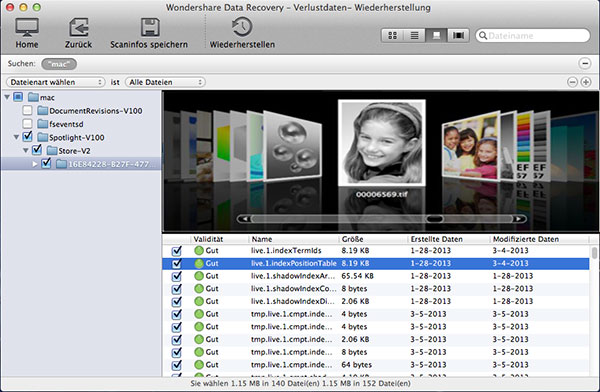Click the Wiederherstellen recover icon
This screenshot has width=600, height=392.
[x=242, y=27]
